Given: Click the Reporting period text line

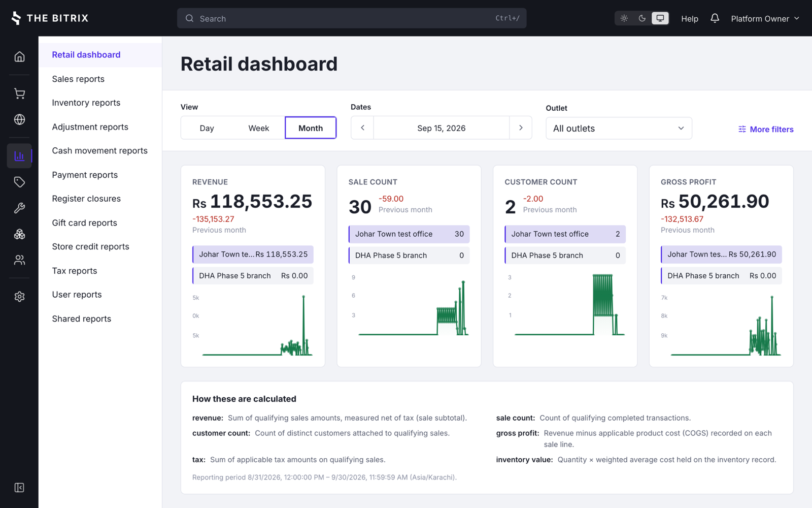Looking at the screenshot, I should 324,478.
